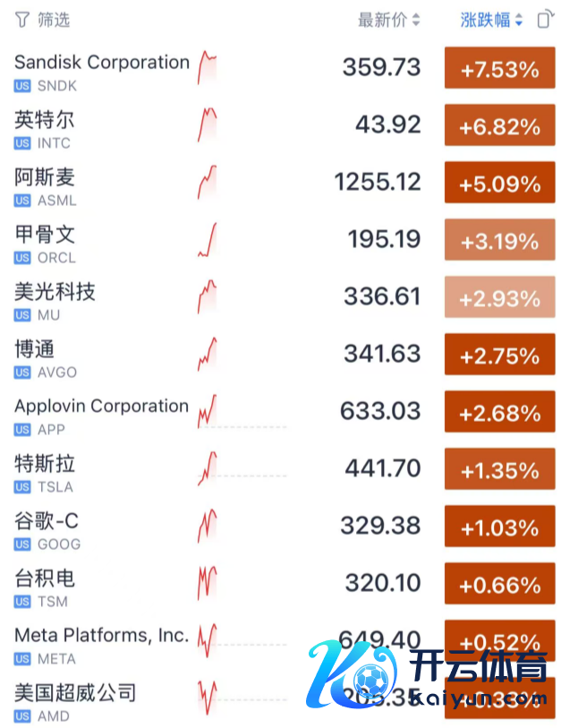Screen dimensions: 561x728
Task: Sort by 最新价 column
Action: pos(389,20)
